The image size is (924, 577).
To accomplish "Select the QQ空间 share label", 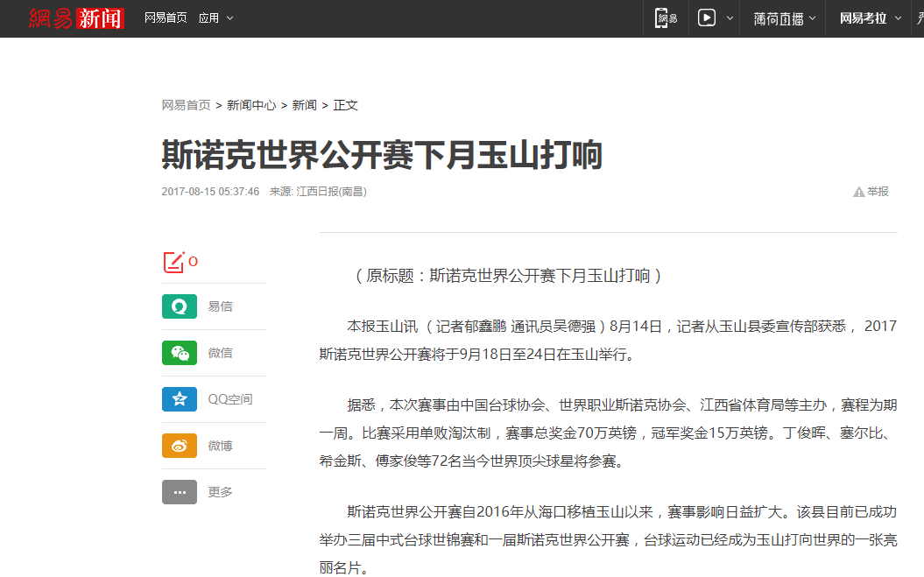I will (x=230, y=399).
